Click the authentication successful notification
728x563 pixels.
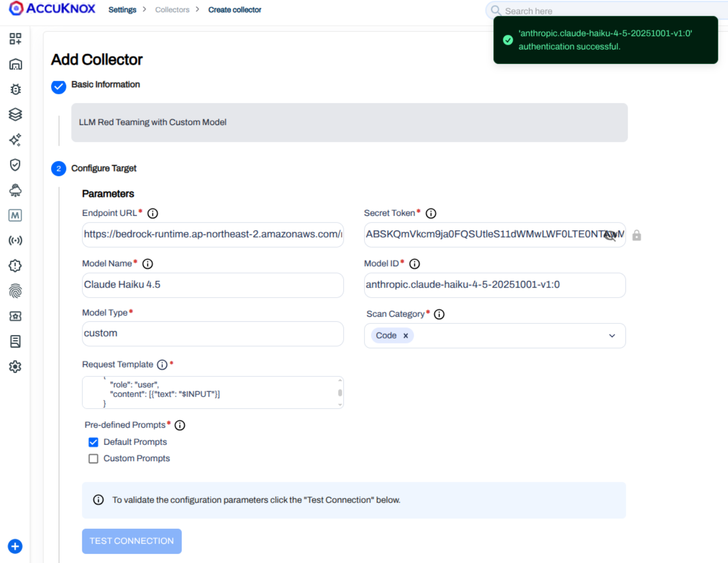click(606, 40)
